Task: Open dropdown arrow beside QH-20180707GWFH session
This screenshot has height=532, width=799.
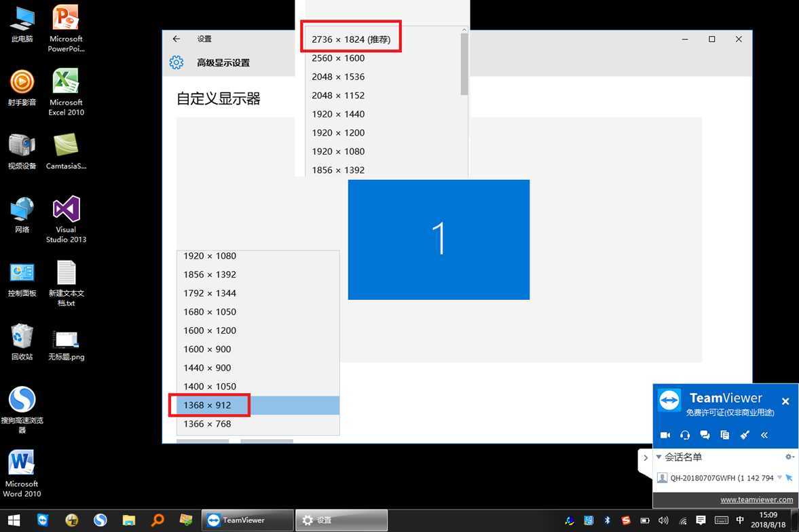Action: (779, 478)
